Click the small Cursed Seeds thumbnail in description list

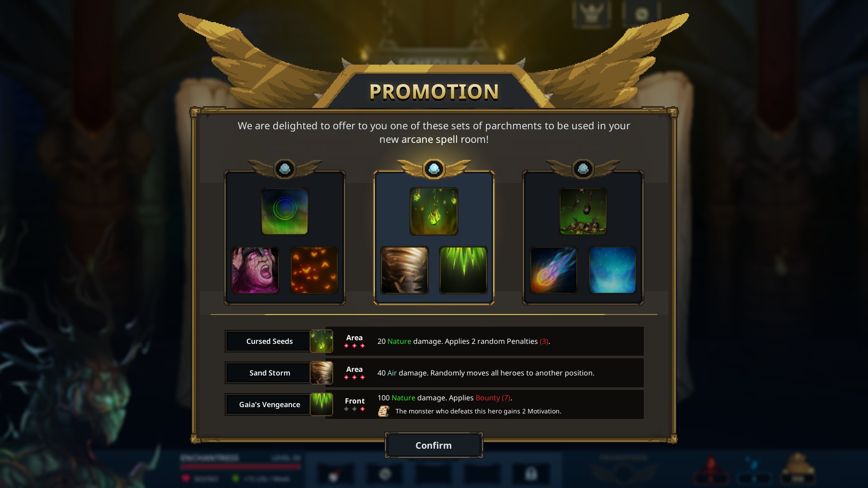pyautogui.click(x=321, y=341)
